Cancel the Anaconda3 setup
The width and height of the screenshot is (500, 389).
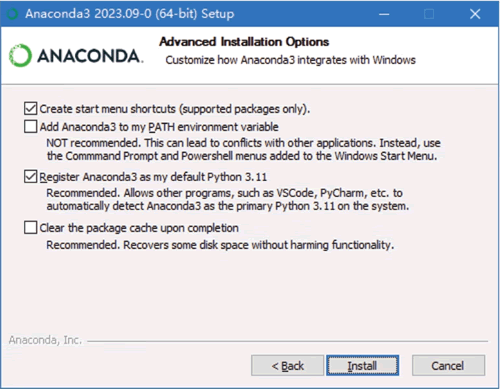(448, 365)
